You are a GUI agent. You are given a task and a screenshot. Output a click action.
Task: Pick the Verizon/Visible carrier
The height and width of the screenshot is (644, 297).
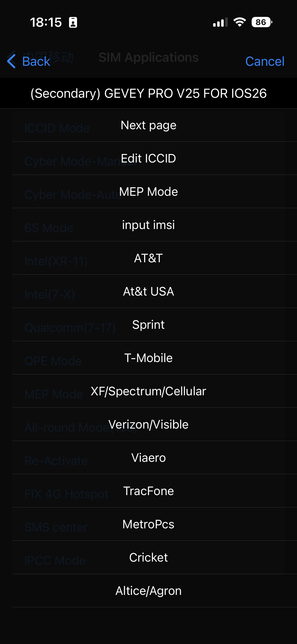pyautogui.click(x=148, y=425)
